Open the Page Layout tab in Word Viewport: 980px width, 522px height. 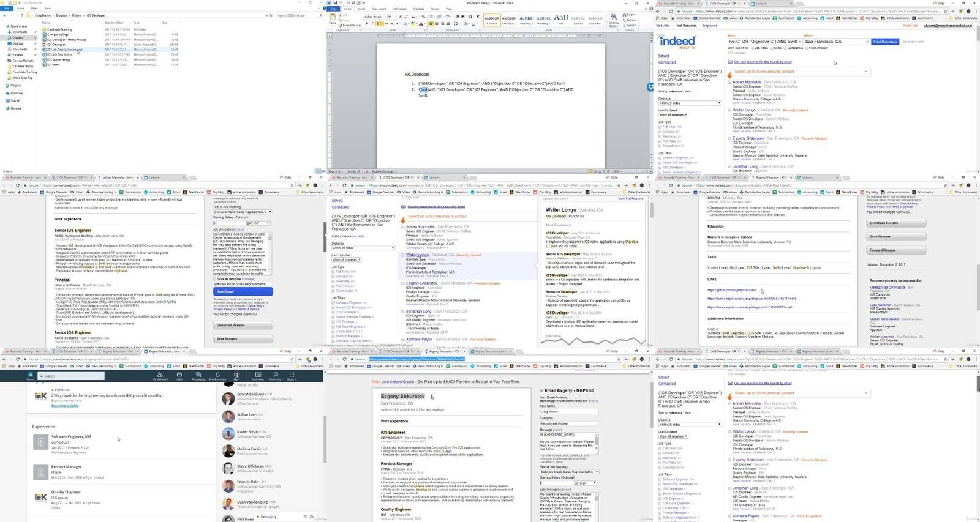point(379,9)
